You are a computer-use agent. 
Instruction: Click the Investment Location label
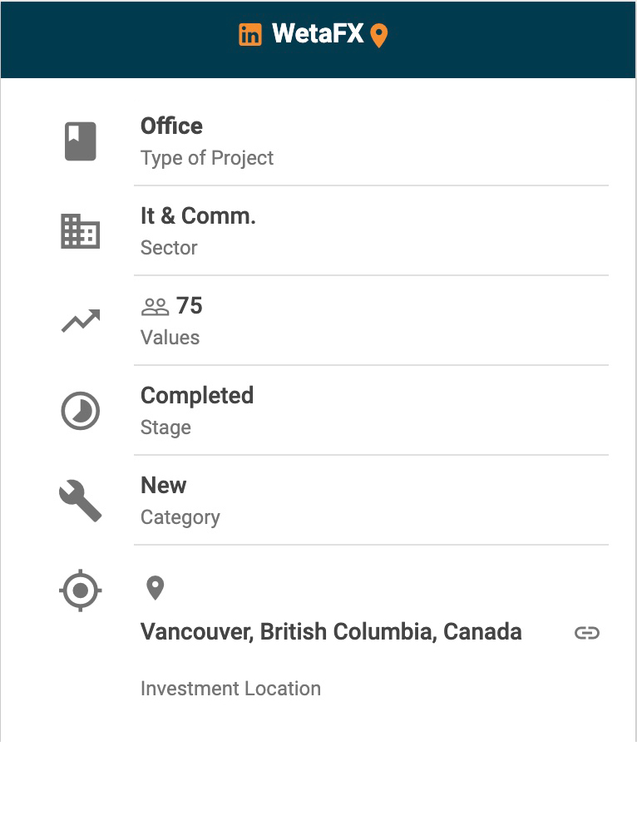[230, 689]
